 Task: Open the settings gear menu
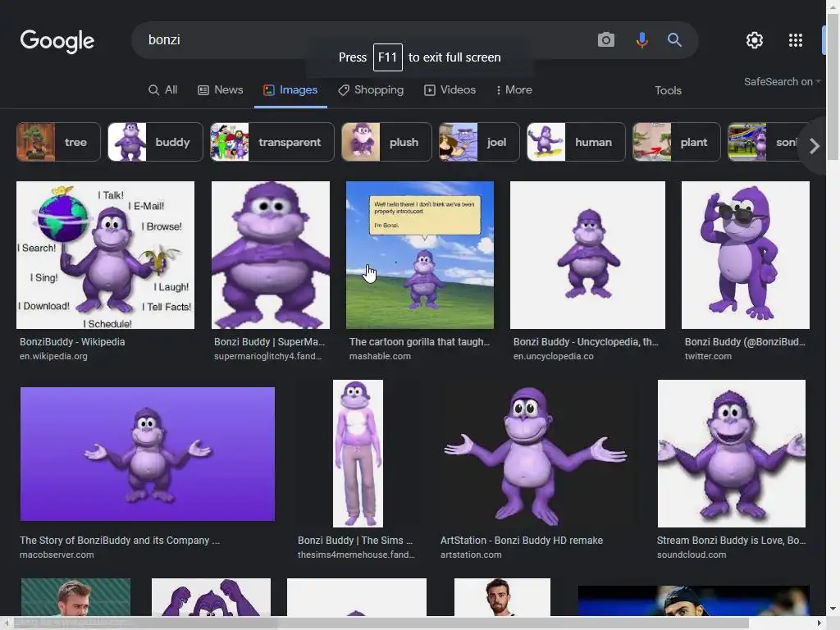(x=755, y=40)
